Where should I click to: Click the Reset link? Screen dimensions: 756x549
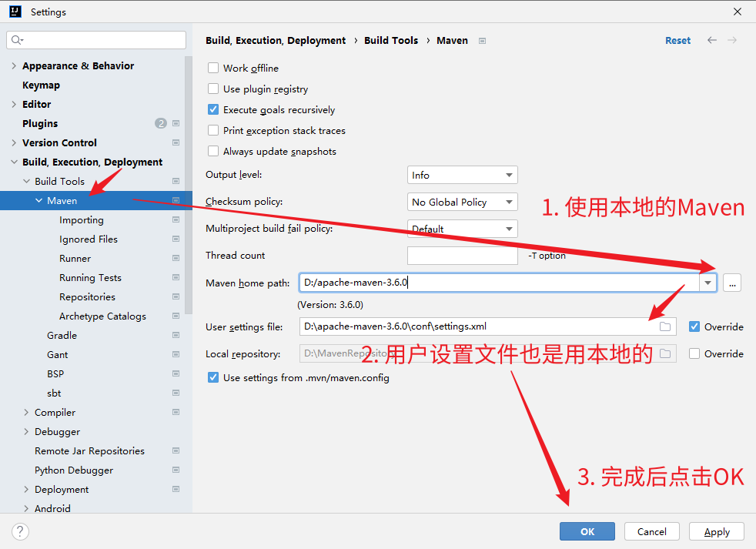pyautogui.click(x=677, y=41)
